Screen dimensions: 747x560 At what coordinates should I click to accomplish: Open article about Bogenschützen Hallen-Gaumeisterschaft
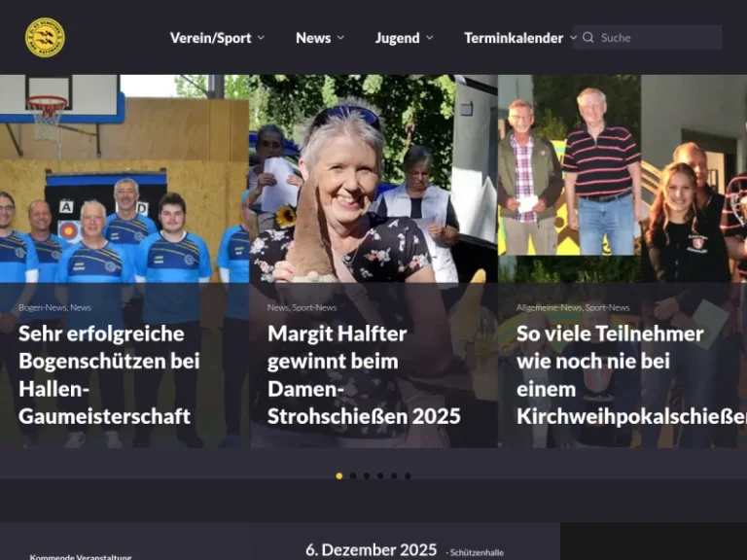[x=109, y=374]
